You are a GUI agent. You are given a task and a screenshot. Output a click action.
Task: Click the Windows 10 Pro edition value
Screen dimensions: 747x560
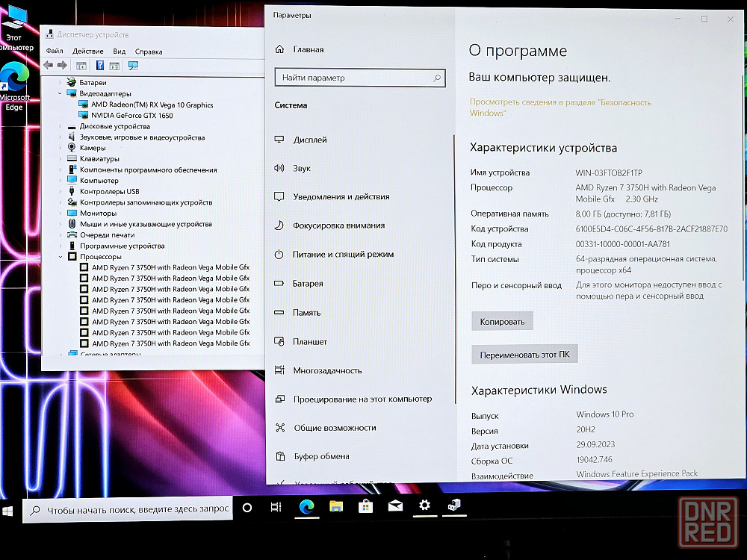(x=605, y=414)
